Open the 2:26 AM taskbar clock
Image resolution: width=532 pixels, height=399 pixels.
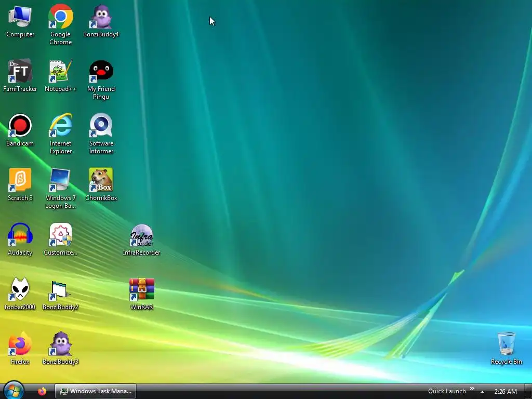506,392
